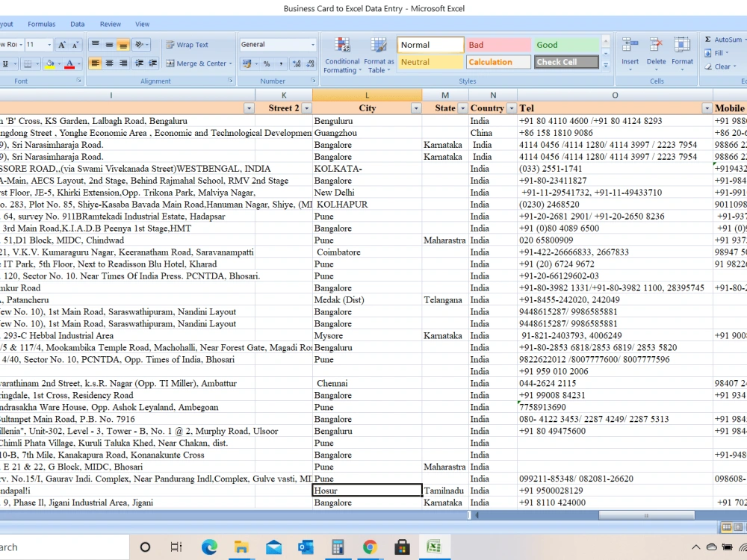Open Format cells menu
This screenshot has height=560, width=747.
pos(682,55)
